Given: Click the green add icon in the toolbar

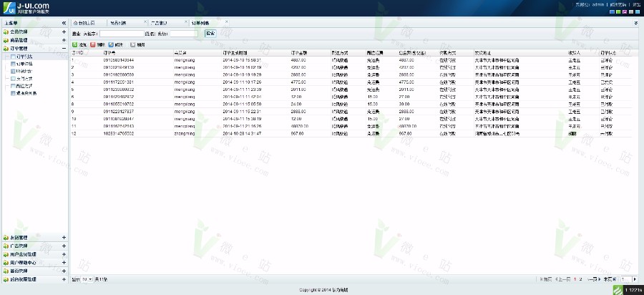Looking at the screenshot, I should coord(74,44).
